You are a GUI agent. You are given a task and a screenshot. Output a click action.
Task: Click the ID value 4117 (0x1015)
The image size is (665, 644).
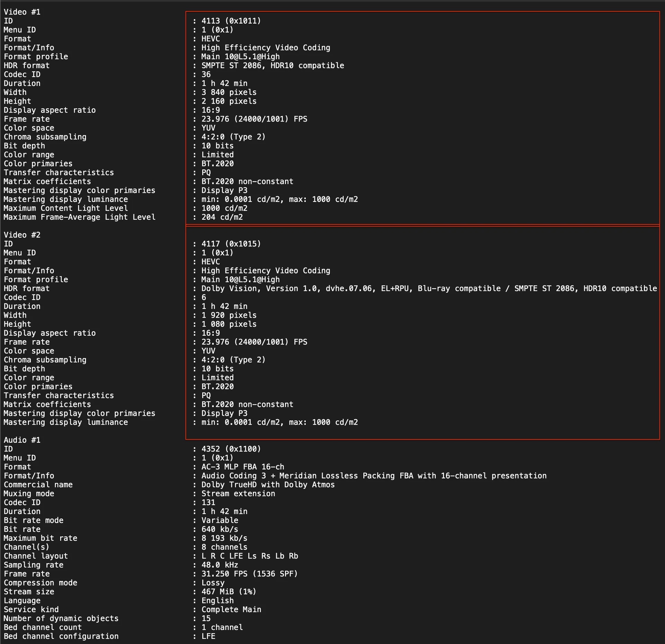point(231,244)
